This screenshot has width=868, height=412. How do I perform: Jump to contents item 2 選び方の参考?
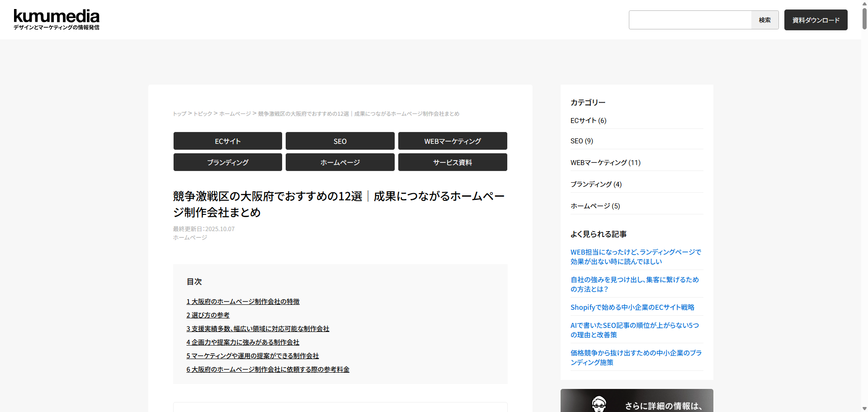[x=208, y=315]
